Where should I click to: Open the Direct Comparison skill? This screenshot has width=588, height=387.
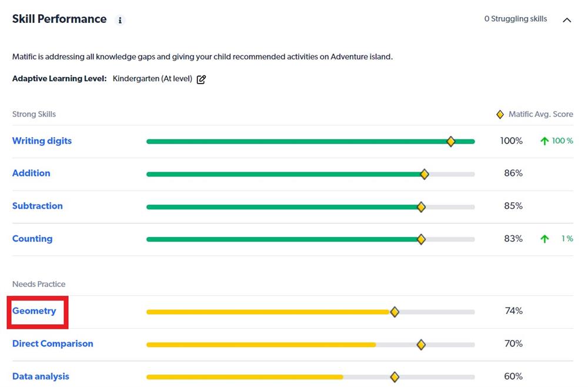coord(52,344)
